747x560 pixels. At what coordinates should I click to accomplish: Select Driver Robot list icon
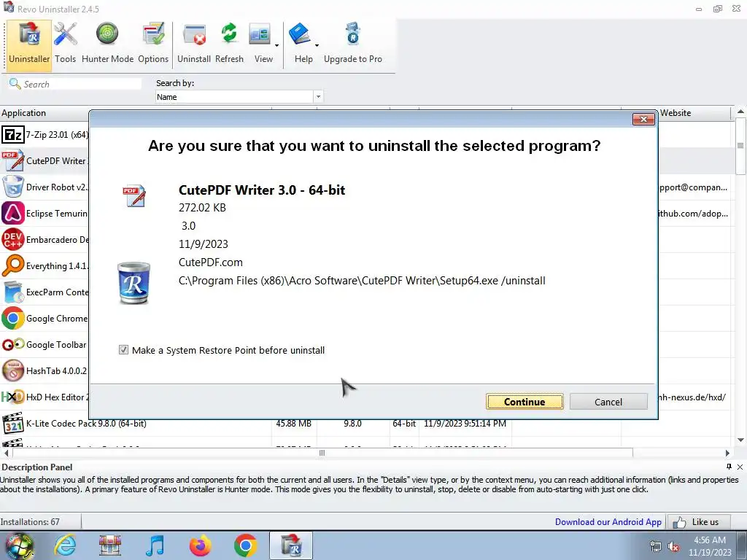coord(13,187)
